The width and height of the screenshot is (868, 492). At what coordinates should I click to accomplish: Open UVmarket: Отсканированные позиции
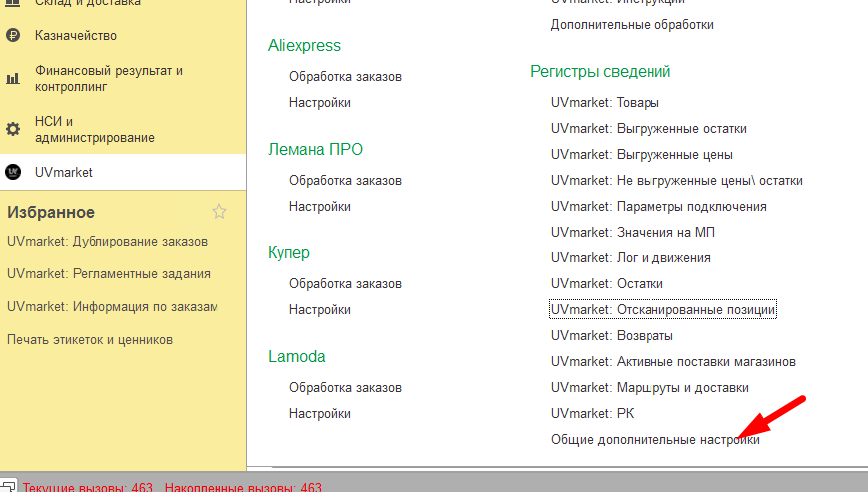point(662,310)
